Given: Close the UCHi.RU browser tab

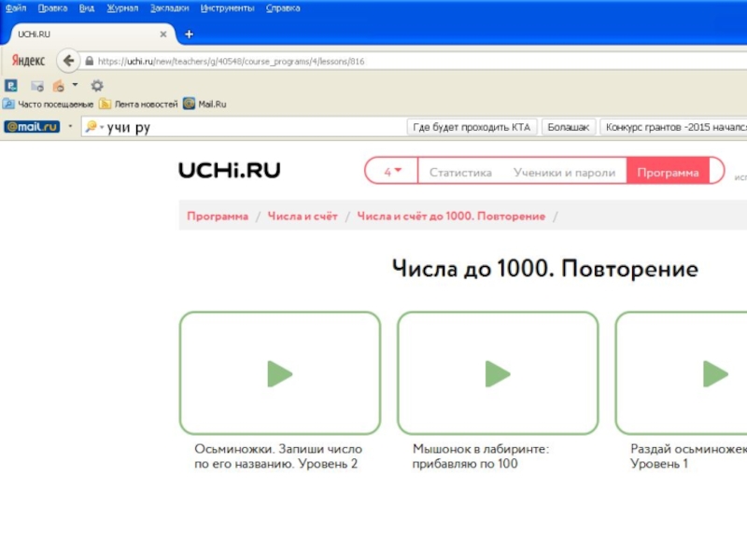Looking at the screenshot, I should pyautogui.click(x=163, y=35).
